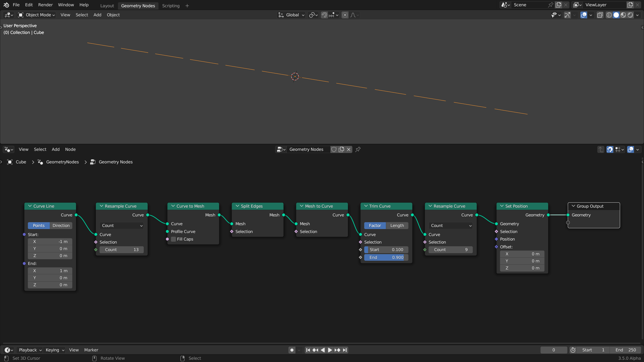Open the Edit menu
The width and height of the screenshot is (644, 362).
coord(29,5)
